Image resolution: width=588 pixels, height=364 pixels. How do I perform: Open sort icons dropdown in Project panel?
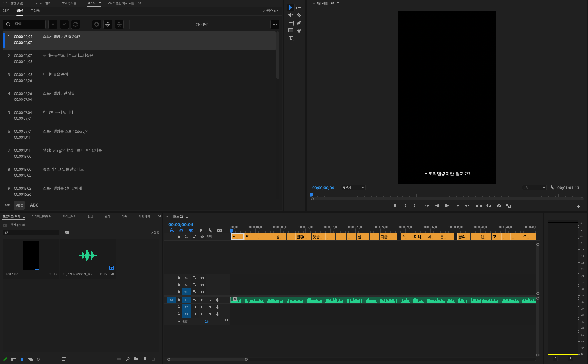[66, 359]
